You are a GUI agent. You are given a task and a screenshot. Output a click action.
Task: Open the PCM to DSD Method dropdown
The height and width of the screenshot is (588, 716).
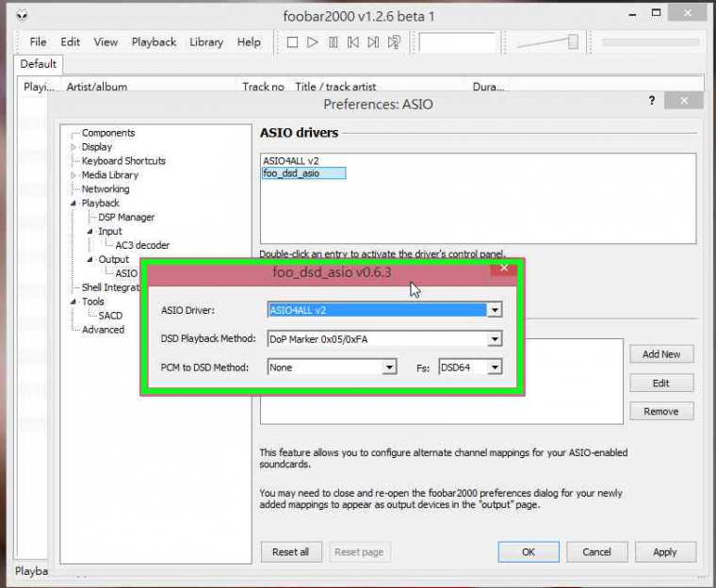pyautogui.click(x=389, y=367)
